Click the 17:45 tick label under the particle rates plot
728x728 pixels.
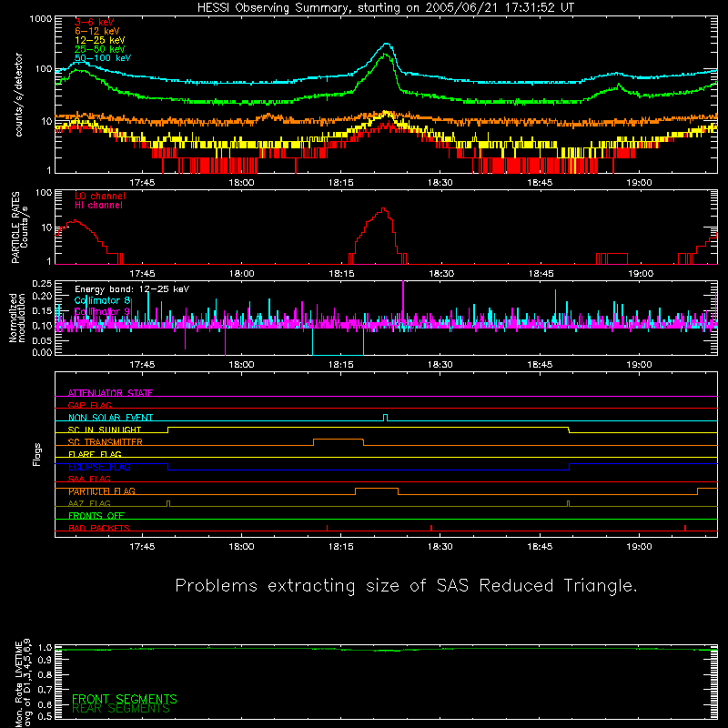(x=142, y=274)
